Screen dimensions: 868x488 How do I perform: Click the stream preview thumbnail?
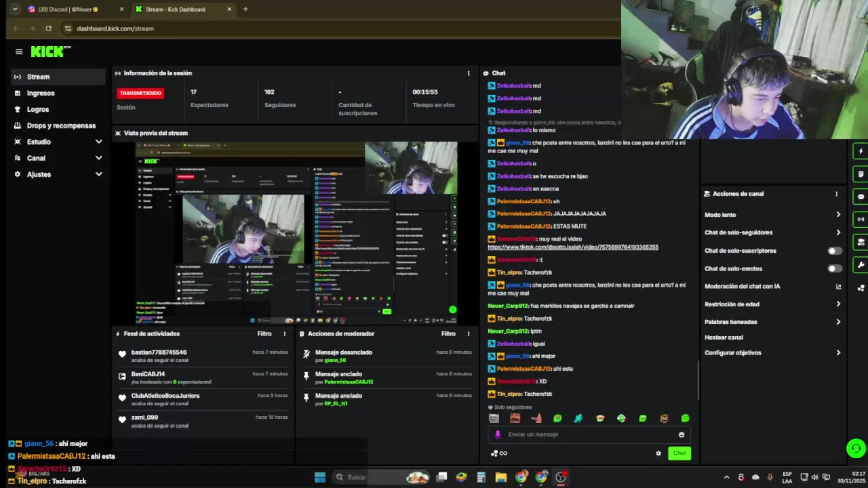point(296,232)
